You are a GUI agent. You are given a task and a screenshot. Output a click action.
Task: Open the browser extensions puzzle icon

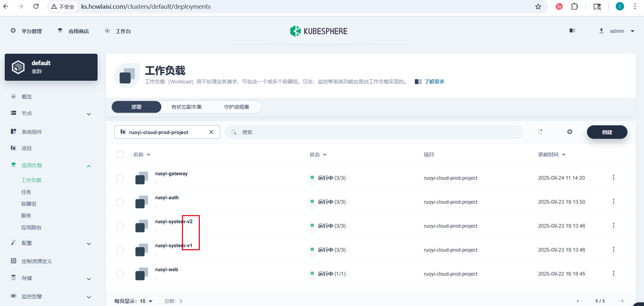pos(574,6)
